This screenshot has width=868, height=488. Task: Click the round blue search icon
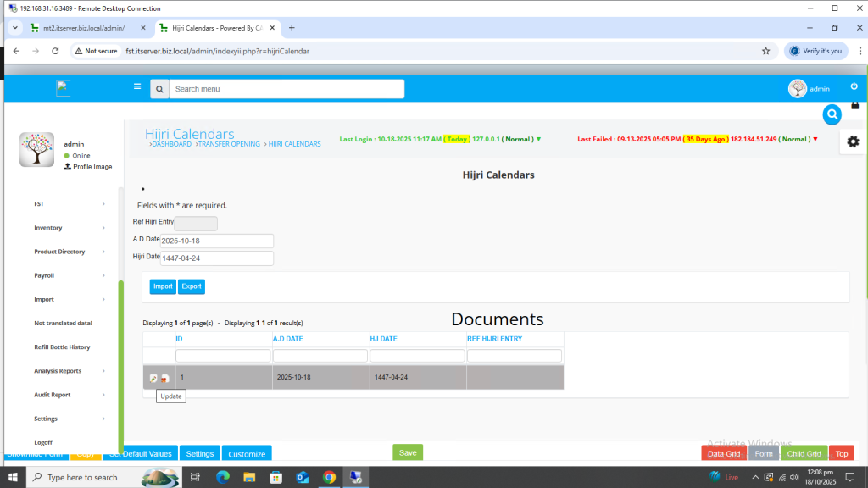(832, 114)
